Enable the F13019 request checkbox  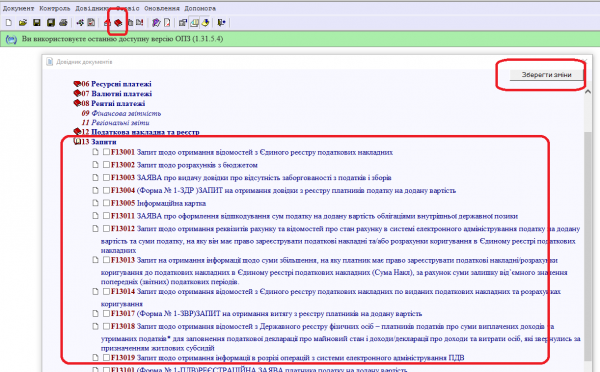pyautogui.click(x=106, y=357)
